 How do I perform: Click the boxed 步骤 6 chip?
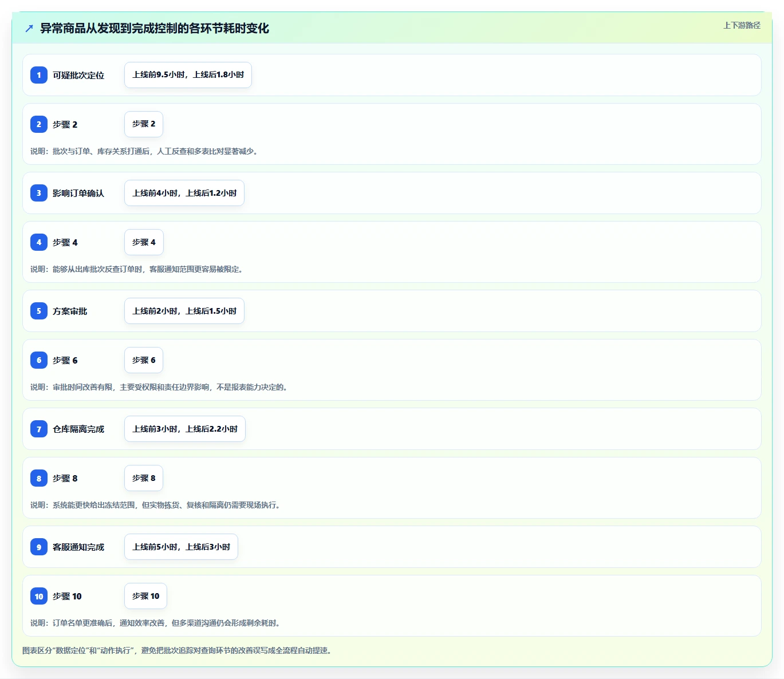click(144, 360)
